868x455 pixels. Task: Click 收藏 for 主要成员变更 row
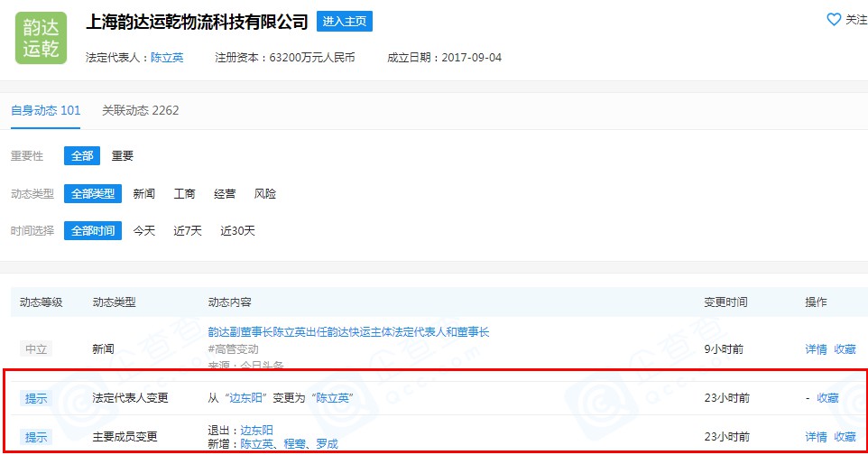click(845, 437)
